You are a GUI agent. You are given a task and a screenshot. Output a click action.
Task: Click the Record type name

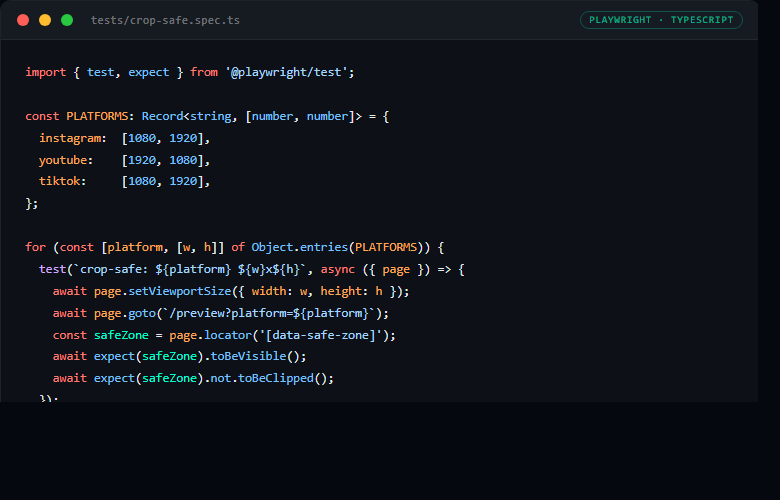162,116
